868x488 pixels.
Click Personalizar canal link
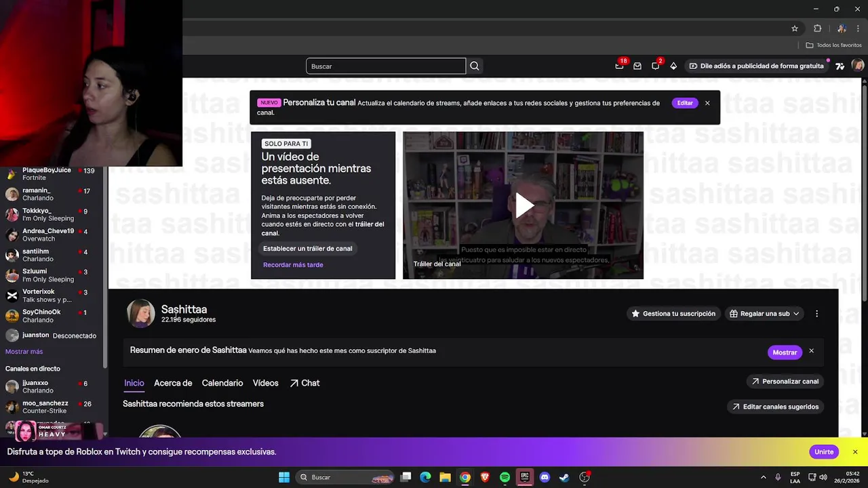tap(785, 382)
